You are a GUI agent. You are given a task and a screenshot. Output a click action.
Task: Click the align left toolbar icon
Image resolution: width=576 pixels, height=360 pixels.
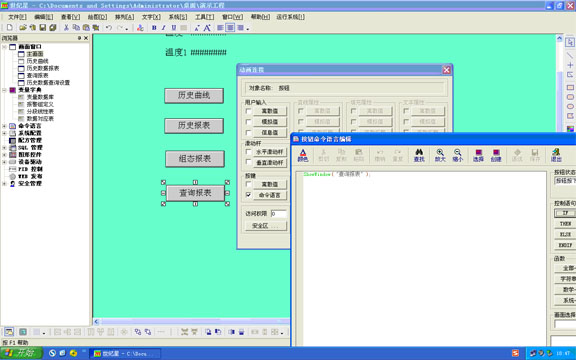220,28
